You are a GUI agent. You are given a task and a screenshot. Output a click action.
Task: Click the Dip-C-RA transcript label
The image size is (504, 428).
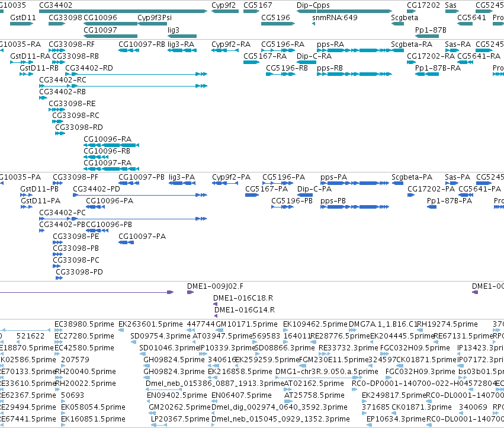(314, 56)
